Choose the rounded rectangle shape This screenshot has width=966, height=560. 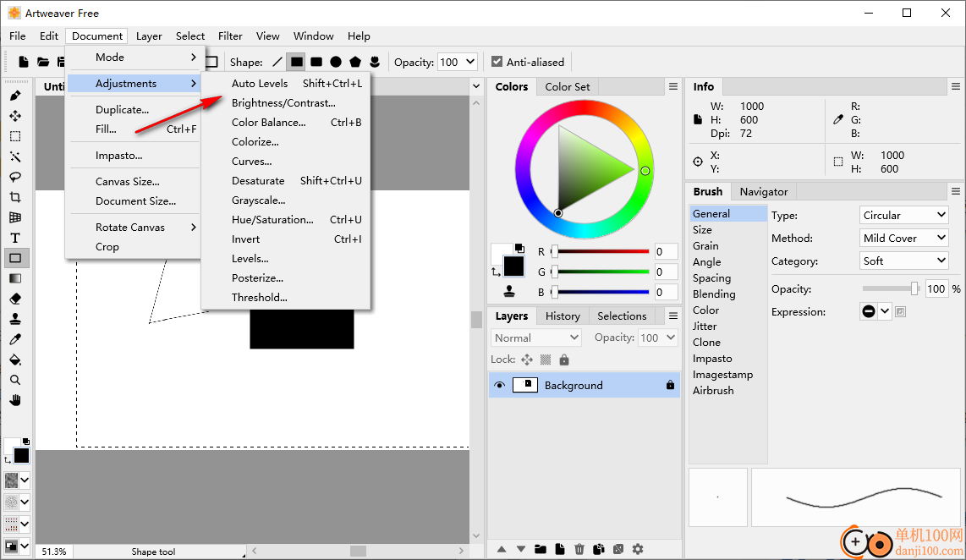(316, 62)
